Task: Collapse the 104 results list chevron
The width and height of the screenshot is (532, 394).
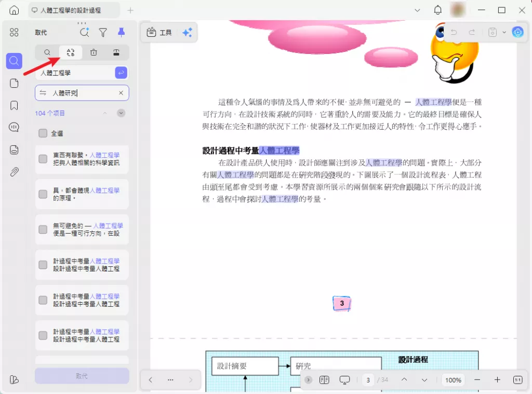Action: pyautogui.click(x=105, y=113)
